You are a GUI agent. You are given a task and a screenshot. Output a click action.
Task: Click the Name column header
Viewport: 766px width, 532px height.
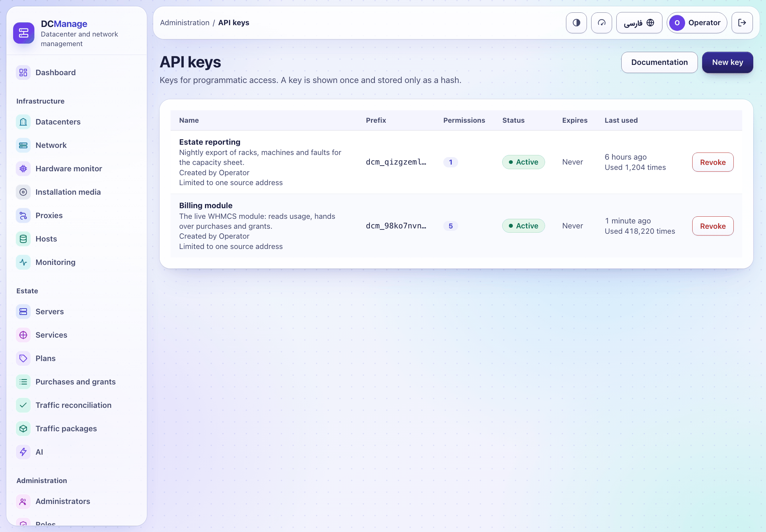[x=189, y=121]
